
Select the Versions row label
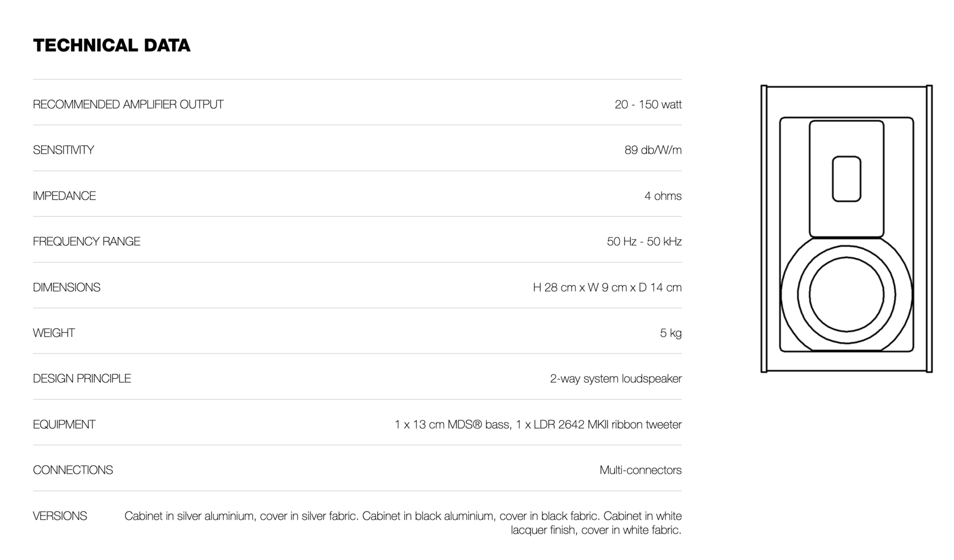point(60,516)
